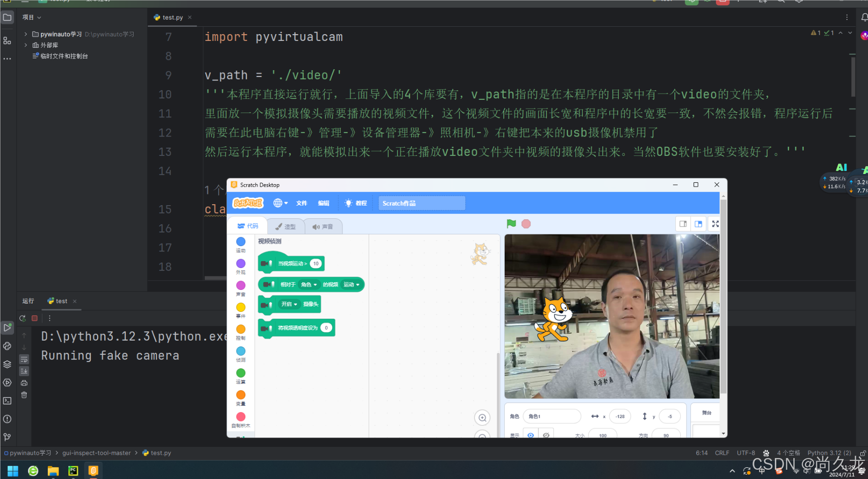This screenshot has height=479, width=868.
Task: Stop the Scratch project with red button
Action: click(x=526, y=224)
